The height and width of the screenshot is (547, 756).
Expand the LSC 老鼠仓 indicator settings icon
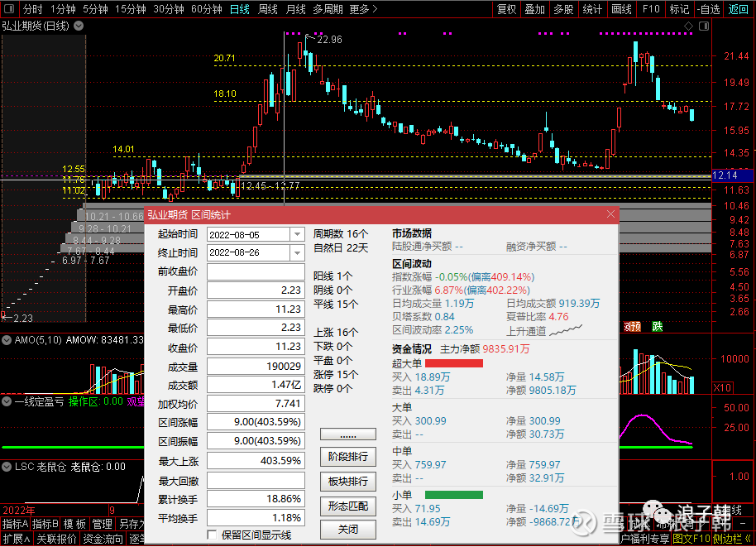point(7,467)
